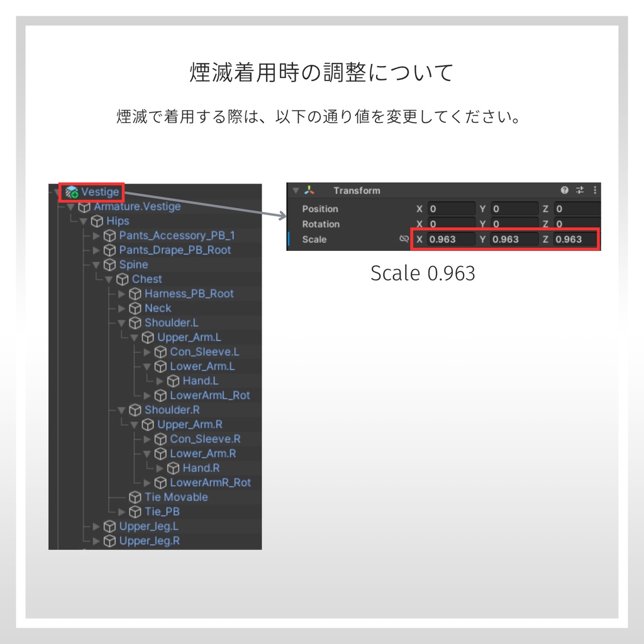Click the Hips object cube icon
Viewport: 644px width, 644px height.
(97, 221)
